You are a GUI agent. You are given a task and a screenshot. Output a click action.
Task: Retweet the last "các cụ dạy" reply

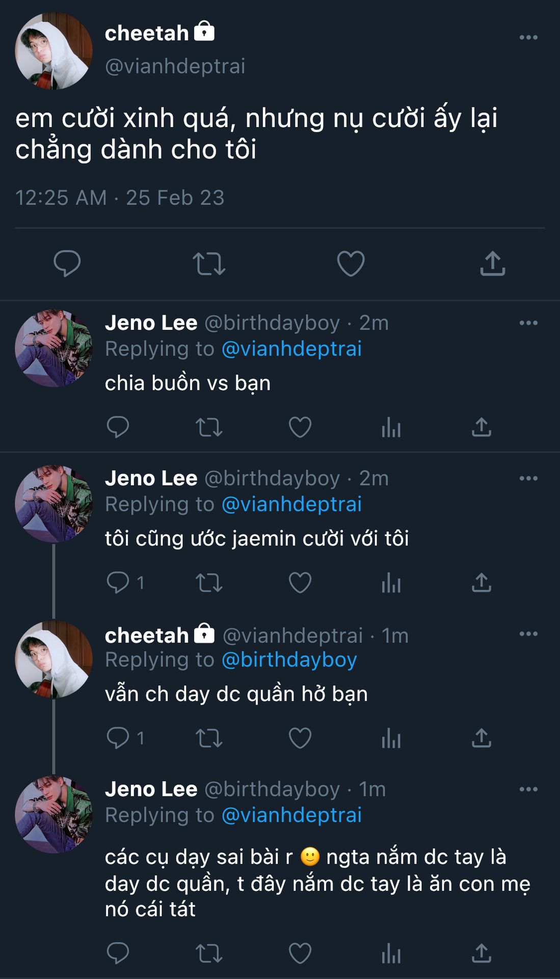tap(209, 953)
